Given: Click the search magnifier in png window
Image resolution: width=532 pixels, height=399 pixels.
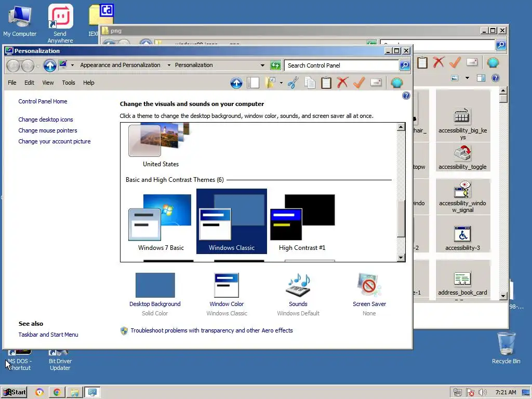Looking at the screenshot, I should 501,45.
